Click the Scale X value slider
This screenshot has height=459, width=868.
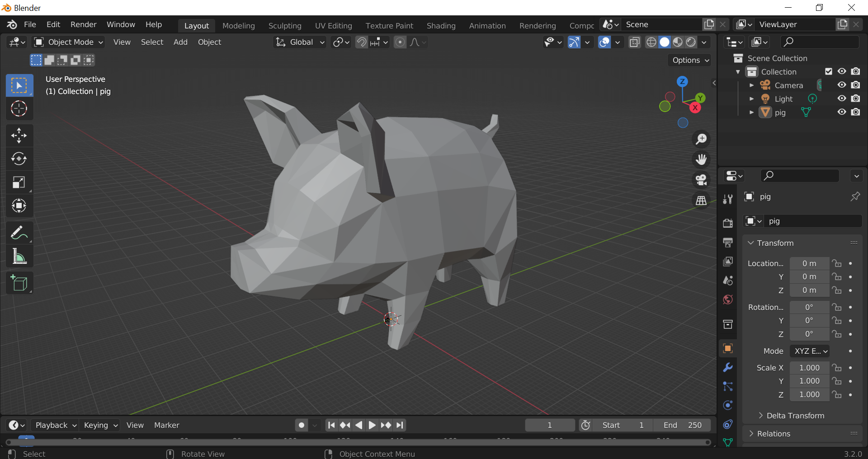pyautogui.click(x=809, y=368)
